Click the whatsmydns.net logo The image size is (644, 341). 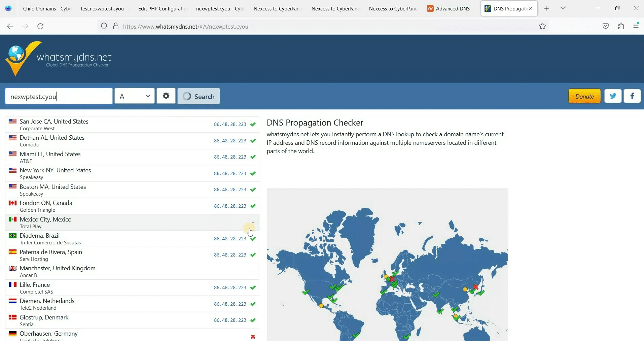[58, 59]
